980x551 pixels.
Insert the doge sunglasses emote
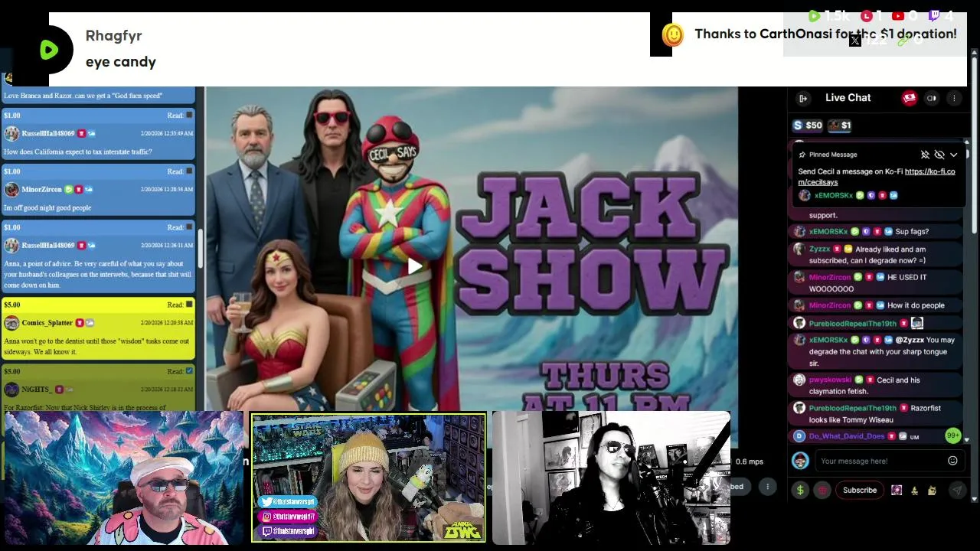(x=932, y=491)
